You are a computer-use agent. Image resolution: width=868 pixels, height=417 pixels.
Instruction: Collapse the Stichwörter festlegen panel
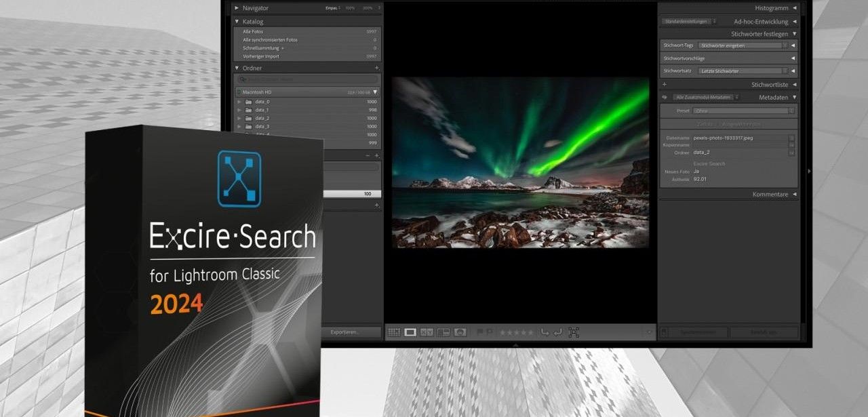pyautogui.click(x=794, y=33)
